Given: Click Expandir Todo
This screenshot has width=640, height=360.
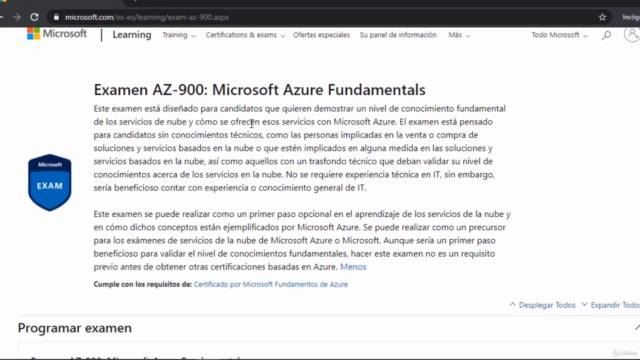Looking at the screenshot, I should coord(611,305).
